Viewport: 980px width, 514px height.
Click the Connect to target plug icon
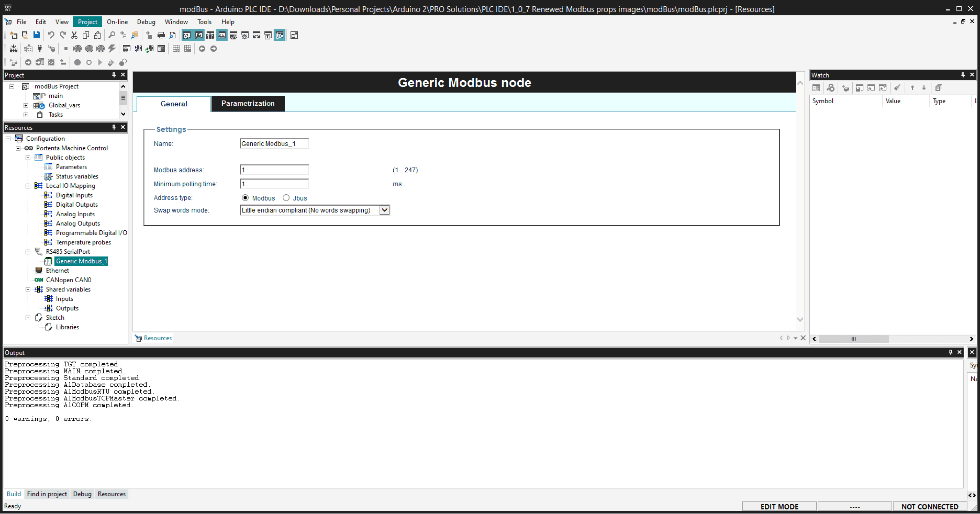[39, 49]
